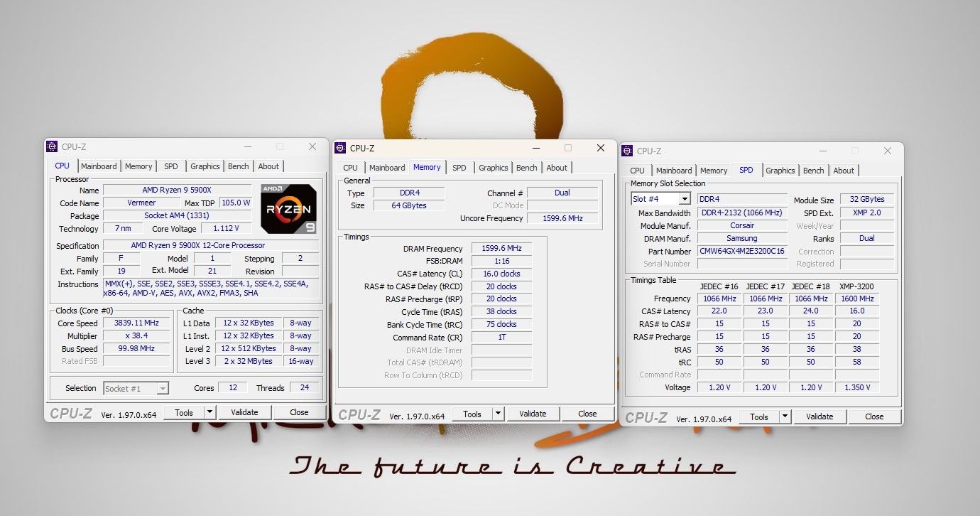This screenshot has height=516, width=980.
Task: Open Memory tab in left CPU window
Action: (x=138, y=166)
